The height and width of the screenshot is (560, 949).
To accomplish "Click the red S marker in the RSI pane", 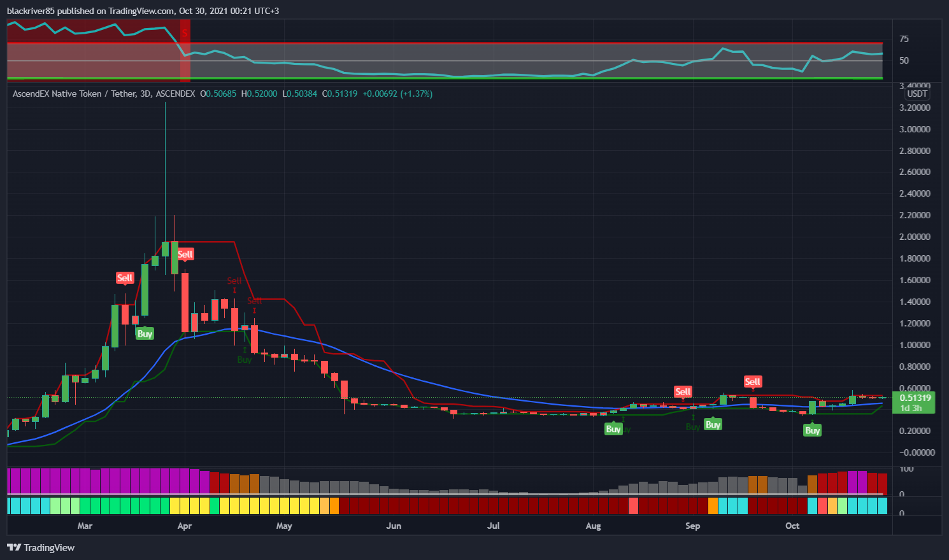I will pos(185,32).
